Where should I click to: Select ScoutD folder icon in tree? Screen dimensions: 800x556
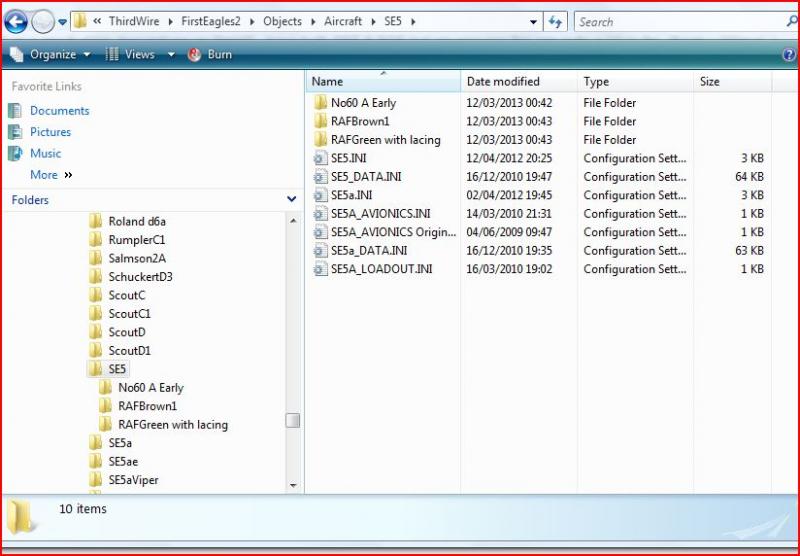[x=95, y=332]
